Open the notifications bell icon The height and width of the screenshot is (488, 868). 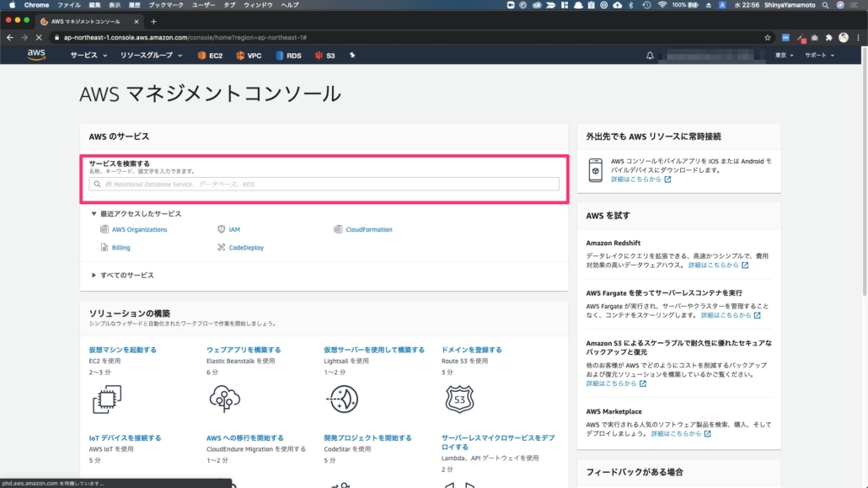tap(650, 56)
